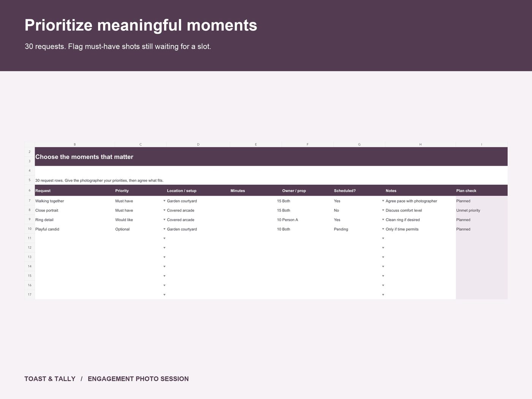Expand the Priority dropdown in row 11

click(x=164, y=238)
